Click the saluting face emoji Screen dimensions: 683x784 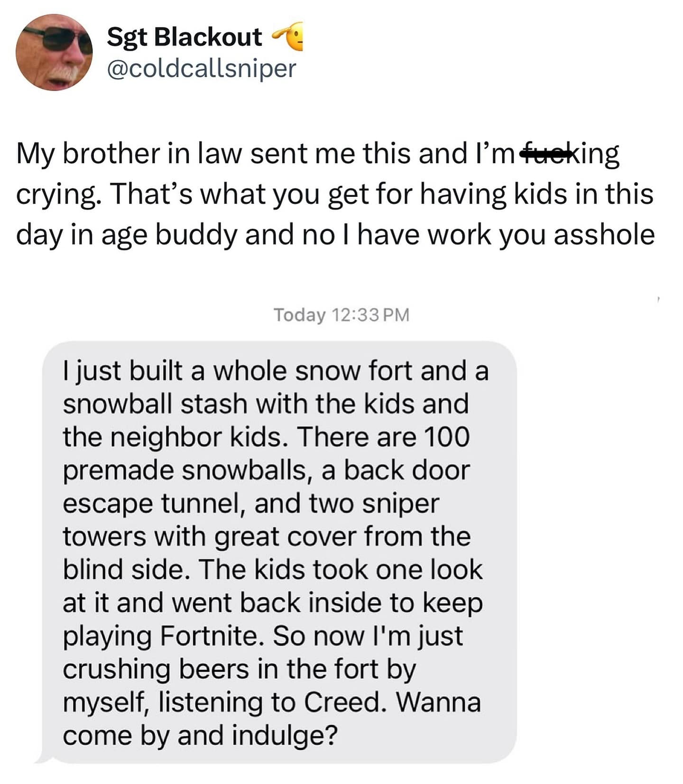coord(289,37)
